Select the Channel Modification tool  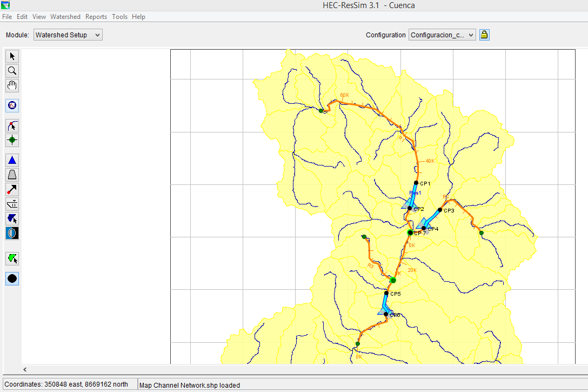[12, 204]
